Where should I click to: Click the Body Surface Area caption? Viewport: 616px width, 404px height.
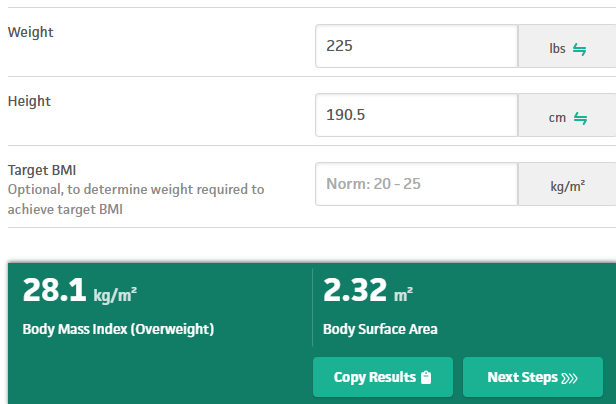pyautogui.click(x=380, y=328)
